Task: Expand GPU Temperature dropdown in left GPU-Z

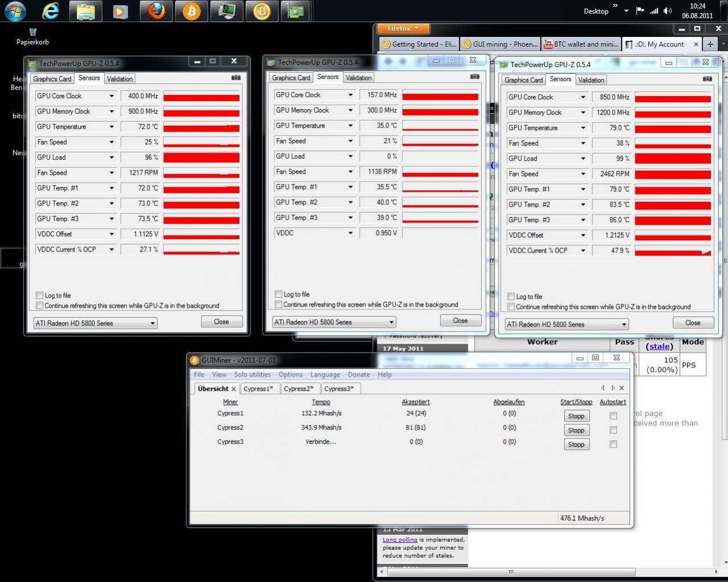Action: click(112, 127)
